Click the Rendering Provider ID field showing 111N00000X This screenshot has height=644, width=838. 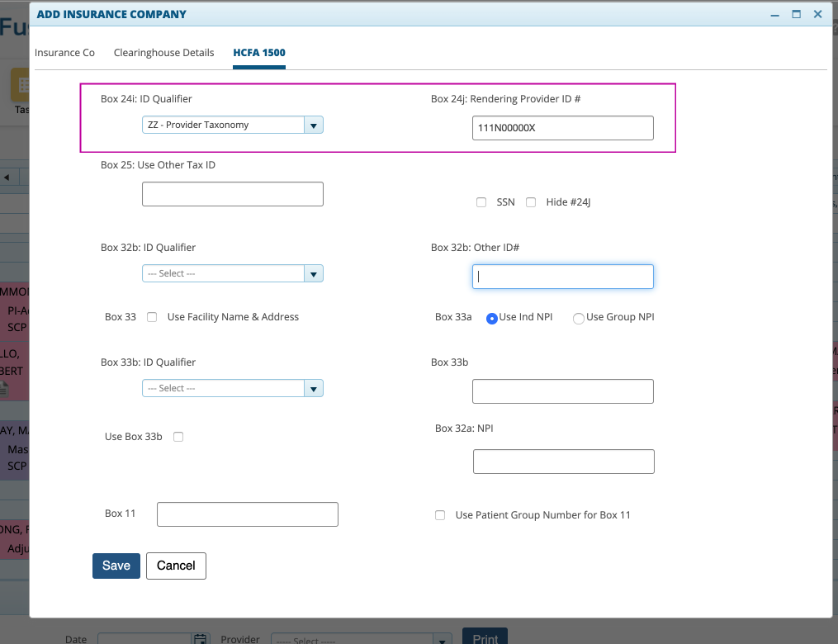click(x=562, y=127)
